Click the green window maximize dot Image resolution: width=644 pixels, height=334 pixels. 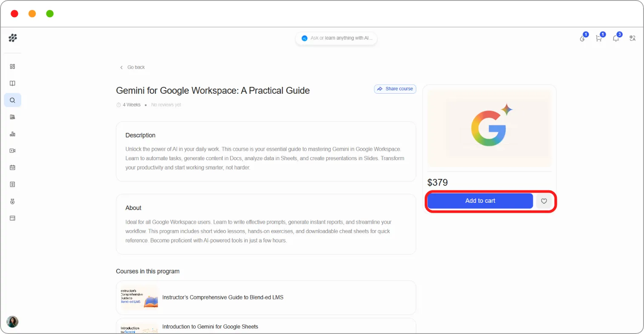click(x=50, y=14)
